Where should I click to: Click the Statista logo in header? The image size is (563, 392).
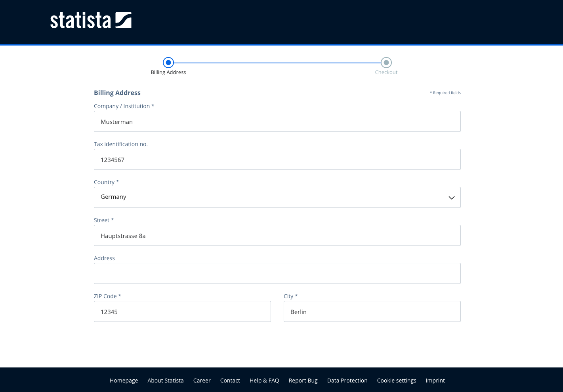point(91,21)
